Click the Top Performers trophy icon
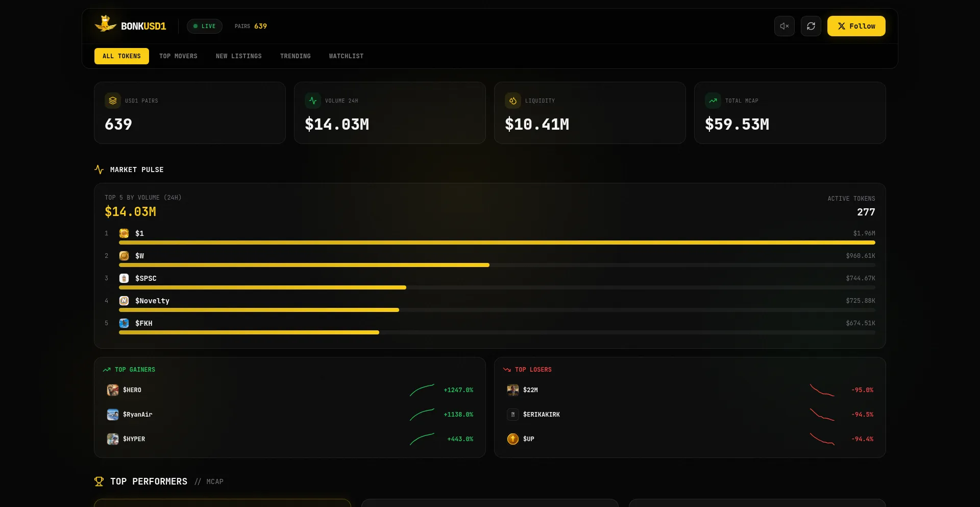Screen dimensions: 980x507 point(98,481)
